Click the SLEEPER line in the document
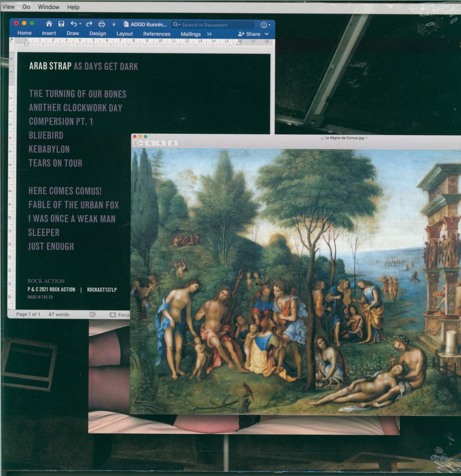461x476 pixels. click(44, 232)
